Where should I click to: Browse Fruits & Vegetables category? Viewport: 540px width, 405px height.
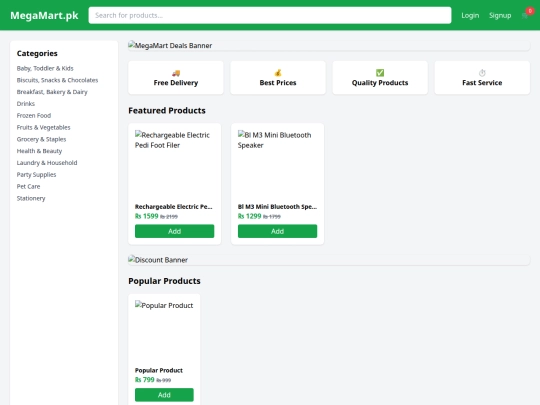click(43, 127)
